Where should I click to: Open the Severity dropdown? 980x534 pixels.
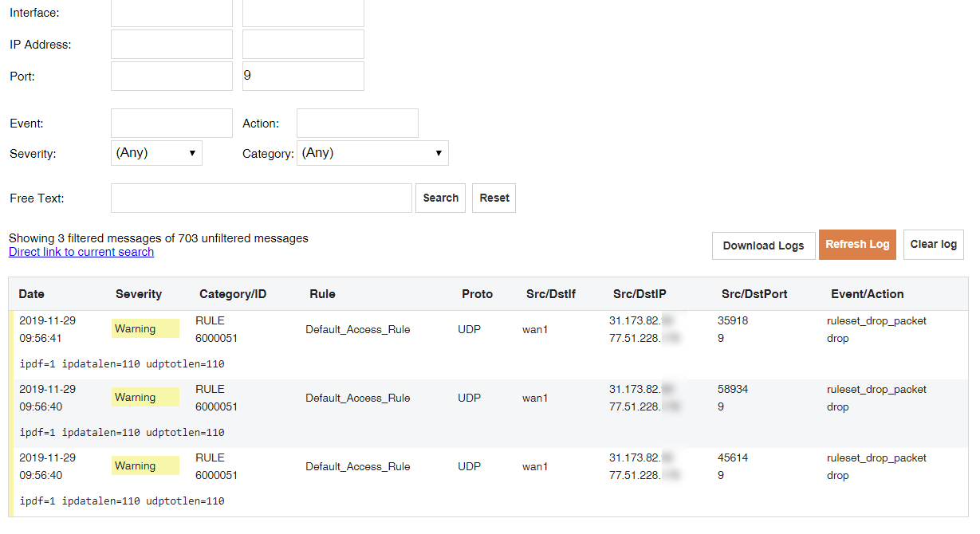click(156, 153)
